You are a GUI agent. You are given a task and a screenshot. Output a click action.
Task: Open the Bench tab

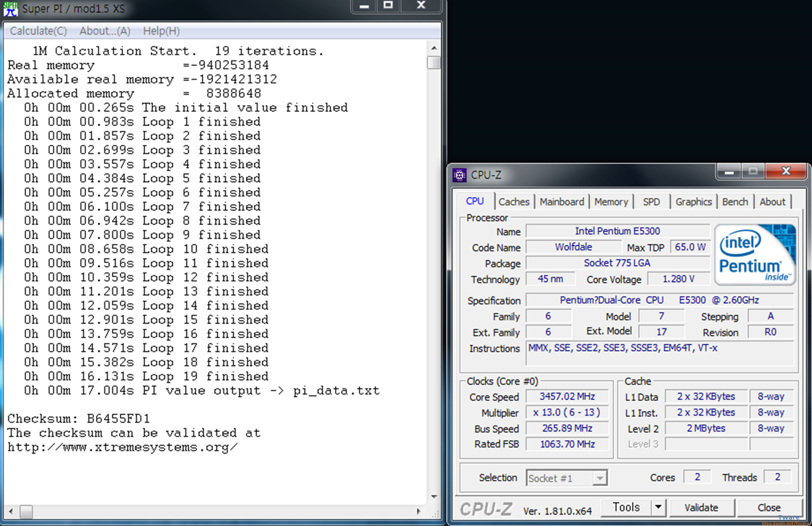click(x=735, y=202)
